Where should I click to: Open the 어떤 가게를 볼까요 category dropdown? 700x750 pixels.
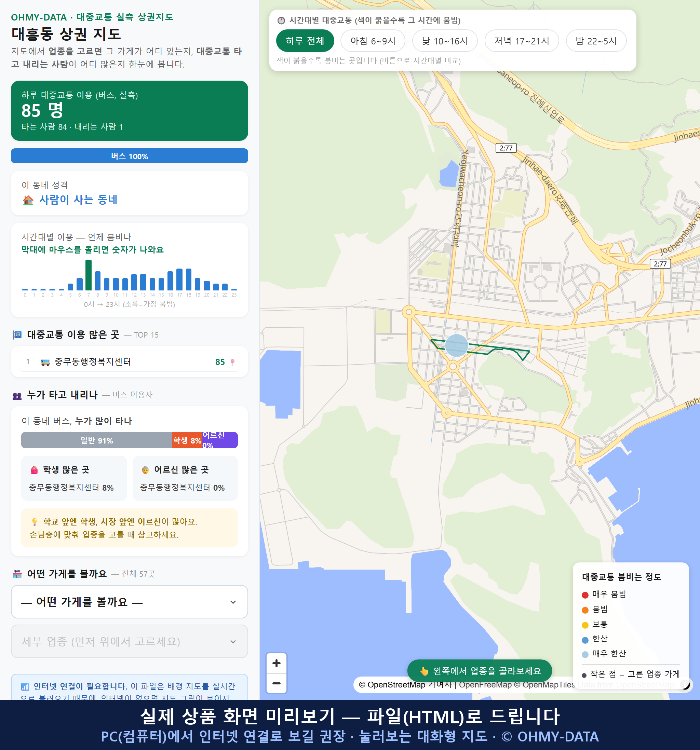click(x=130, y=601)
